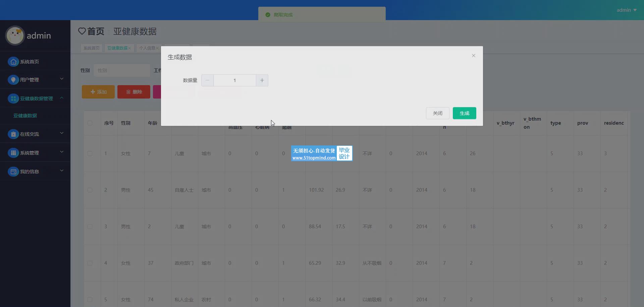This screenshot has height=307, width=644.
Task: Click the 私人企业 cell in row 5
Action: tap(184, 300)
